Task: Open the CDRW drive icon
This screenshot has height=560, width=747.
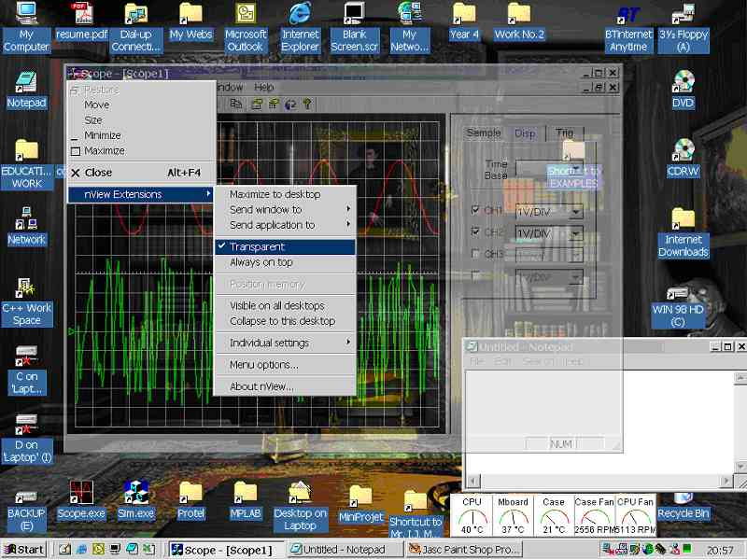Action: pos(683,151)
